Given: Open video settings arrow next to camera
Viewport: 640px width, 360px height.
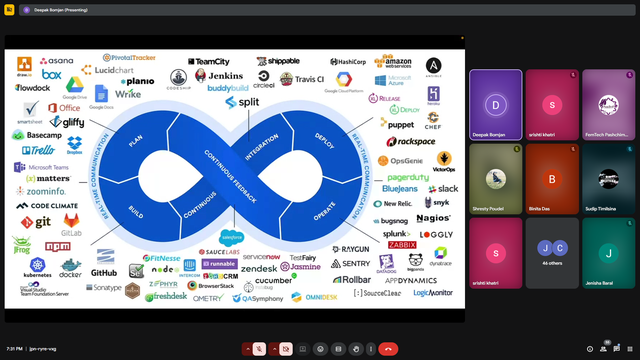Looking at the screenshot, I should coord(274,349).
